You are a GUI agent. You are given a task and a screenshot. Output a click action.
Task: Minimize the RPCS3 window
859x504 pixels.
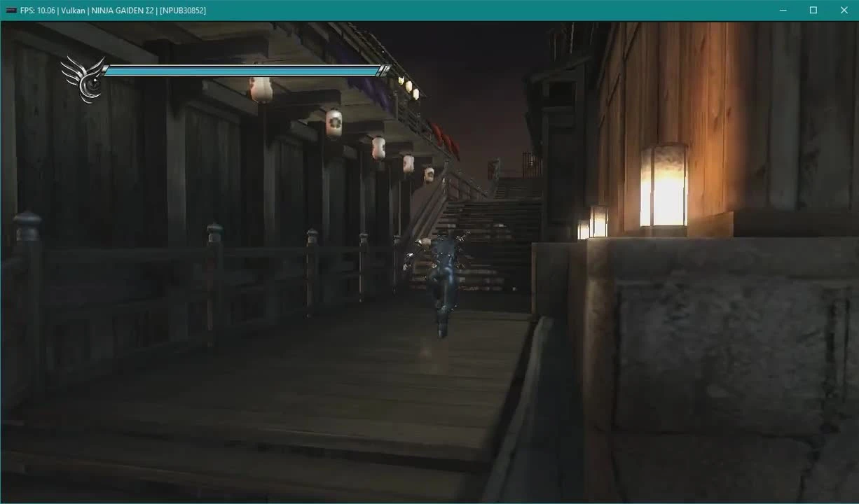(x=783, y=10)
